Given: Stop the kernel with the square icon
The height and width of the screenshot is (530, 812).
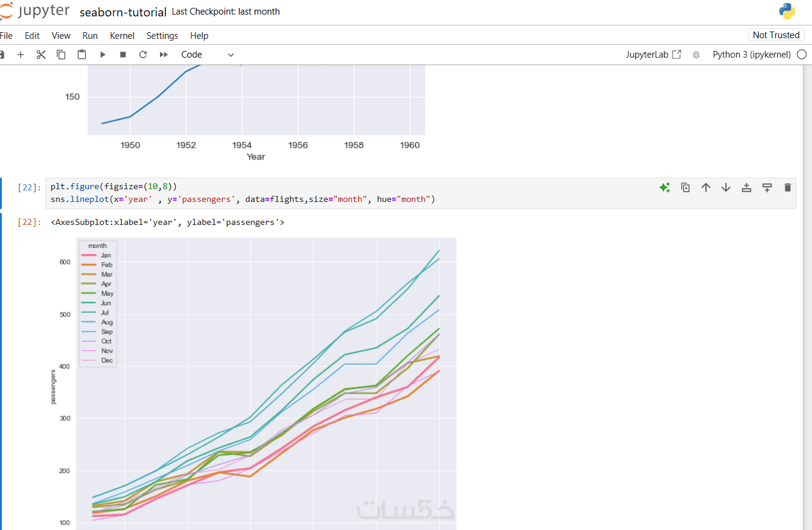Looking at the screenshot, I should point(123,55).
